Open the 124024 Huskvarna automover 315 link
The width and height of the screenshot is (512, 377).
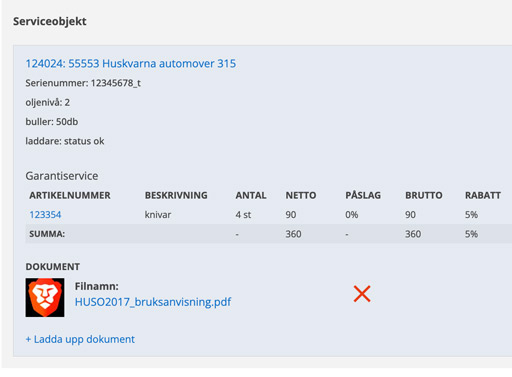coord(131,63)
